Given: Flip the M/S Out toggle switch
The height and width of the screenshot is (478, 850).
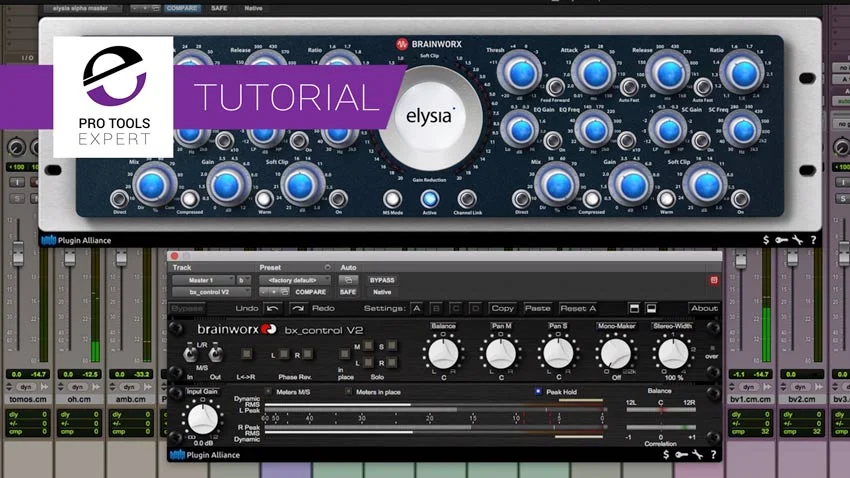Looking at the screenshot, I should (x=215, y=353).
